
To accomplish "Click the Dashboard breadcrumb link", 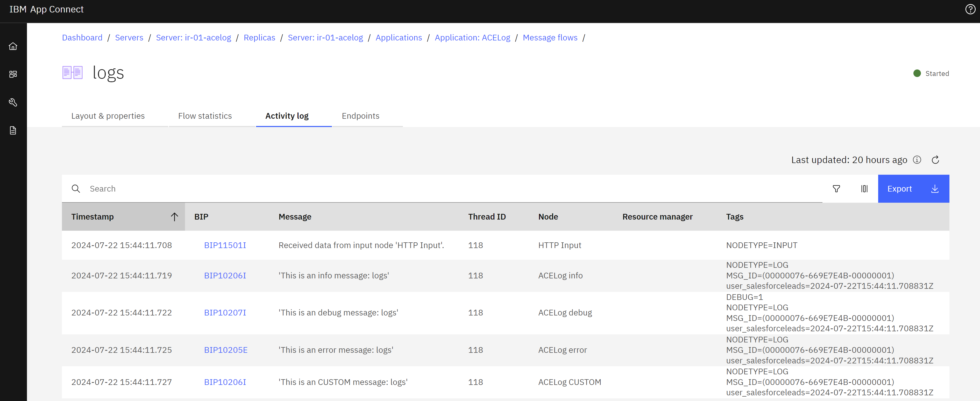I will click(x=82, y=38).
